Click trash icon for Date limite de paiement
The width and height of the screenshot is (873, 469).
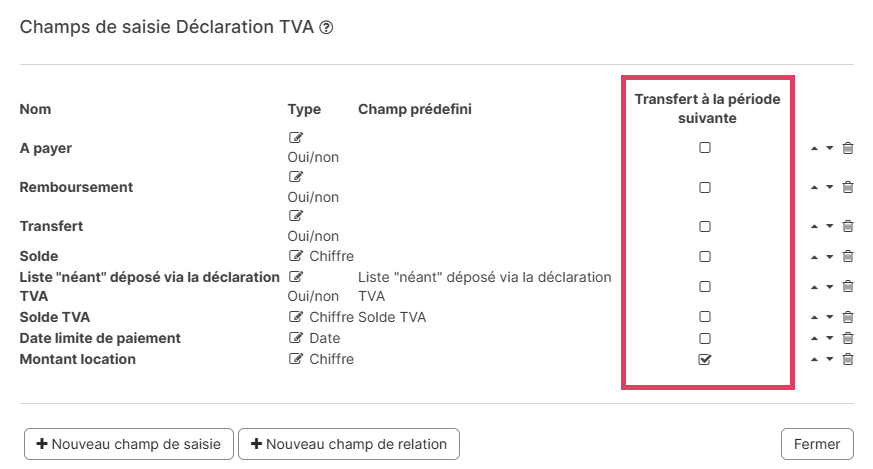[848, 338]
